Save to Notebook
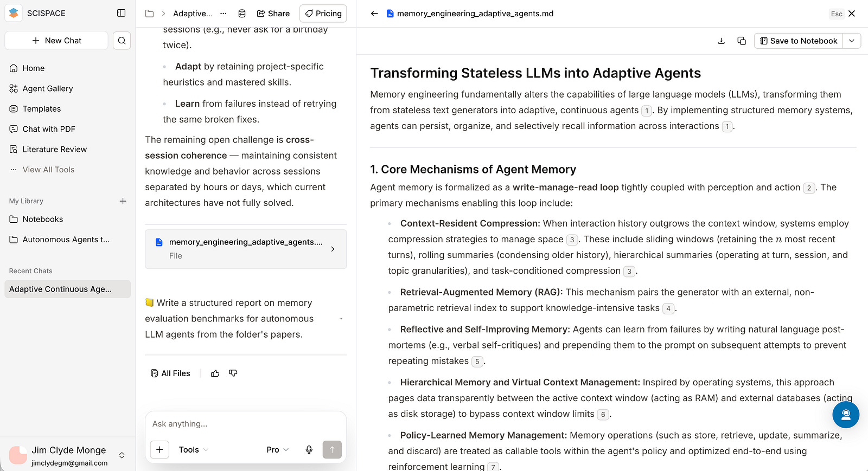This screenshot has width=868, height=471. click(798, 41)
